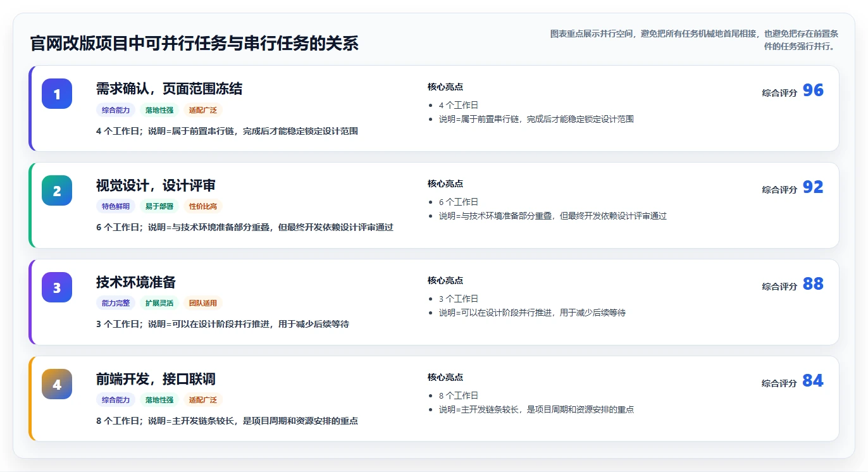The image size is (868, 472).
Task: Click 综合评分 label beside score 96
Action: (779, 93)
